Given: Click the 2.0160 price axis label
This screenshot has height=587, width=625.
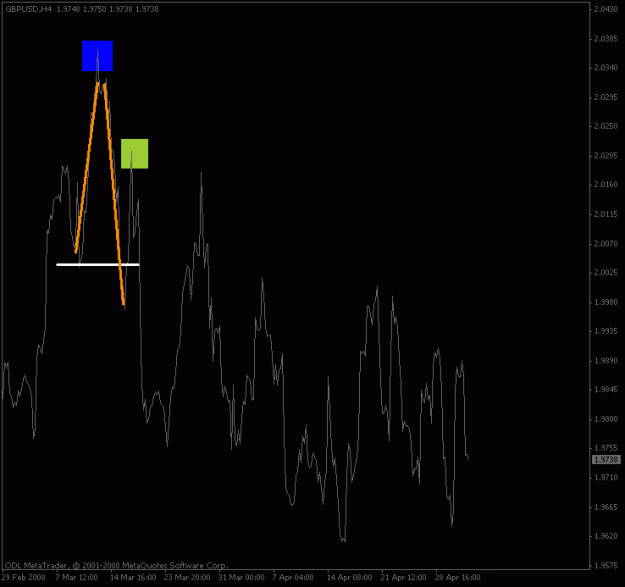Looking at the screenshot, I should click(606, 185).
